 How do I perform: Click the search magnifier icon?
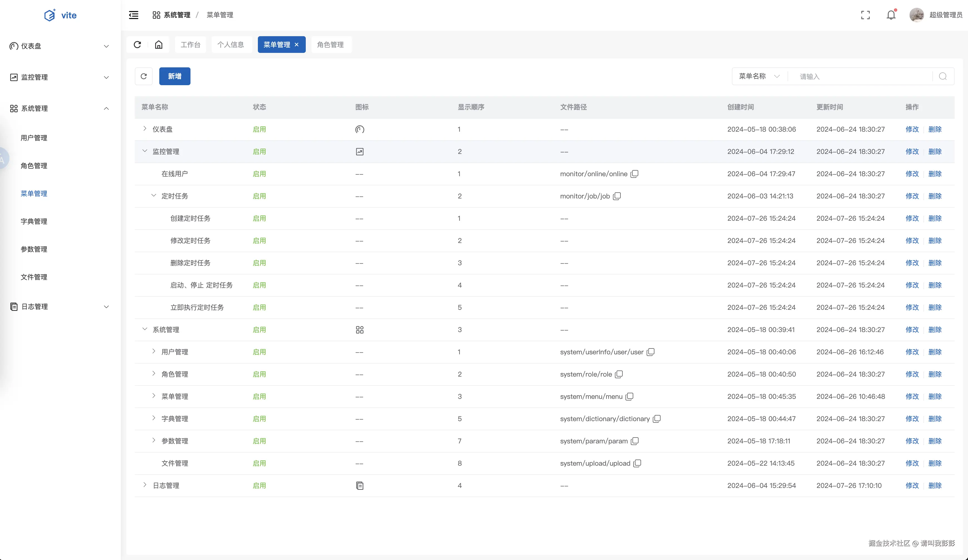pos(943,76)
